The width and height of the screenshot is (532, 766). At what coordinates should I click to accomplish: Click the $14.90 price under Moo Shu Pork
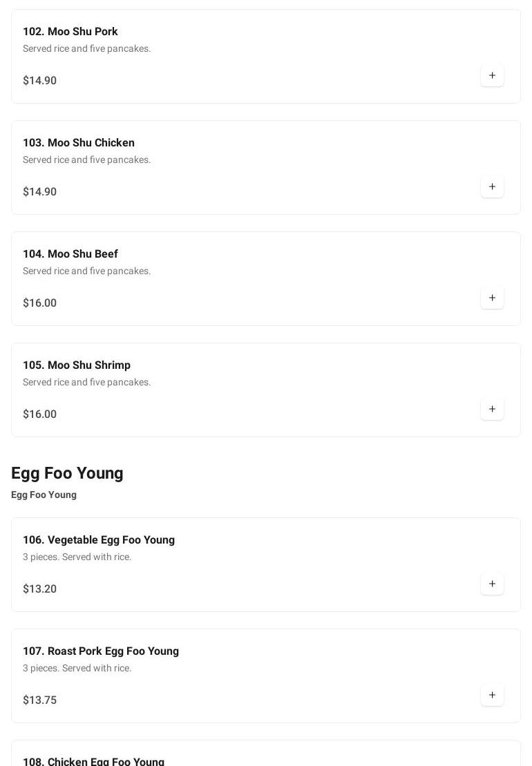click(x=40, y=81)
